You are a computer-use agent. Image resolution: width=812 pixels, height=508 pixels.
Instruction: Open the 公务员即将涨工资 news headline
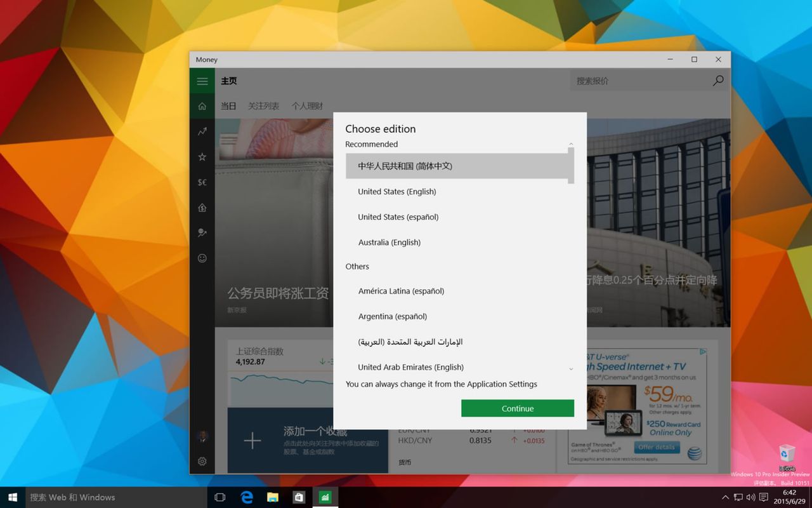tap(278, 293)
